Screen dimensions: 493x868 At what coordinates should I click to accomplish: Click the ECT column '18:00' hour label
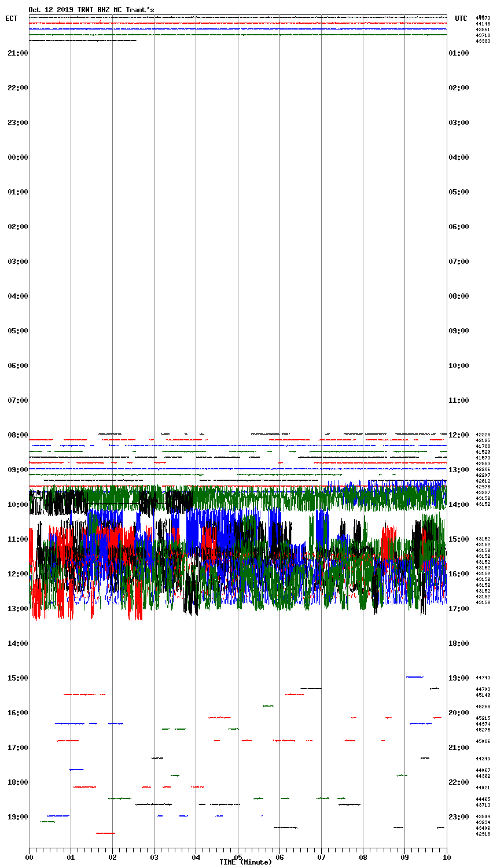18,782
